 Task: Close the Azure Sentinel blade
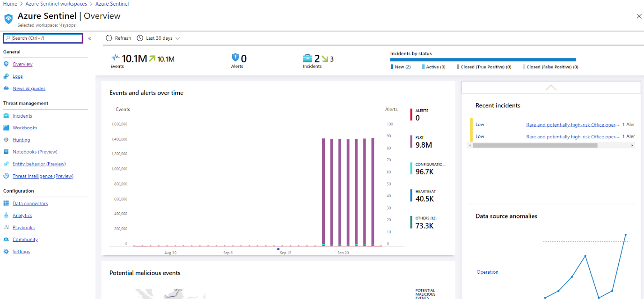(x=639, y=16)
